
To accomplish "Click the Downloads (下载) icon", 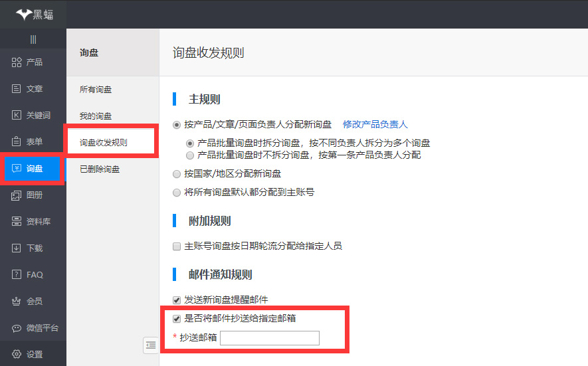I will (17, 248).
